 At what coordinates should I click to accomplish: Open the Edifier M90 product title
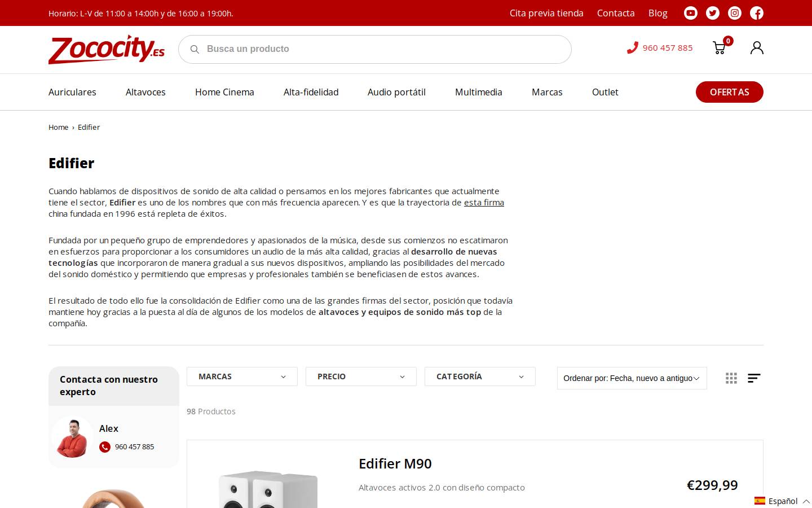point(395,463)
